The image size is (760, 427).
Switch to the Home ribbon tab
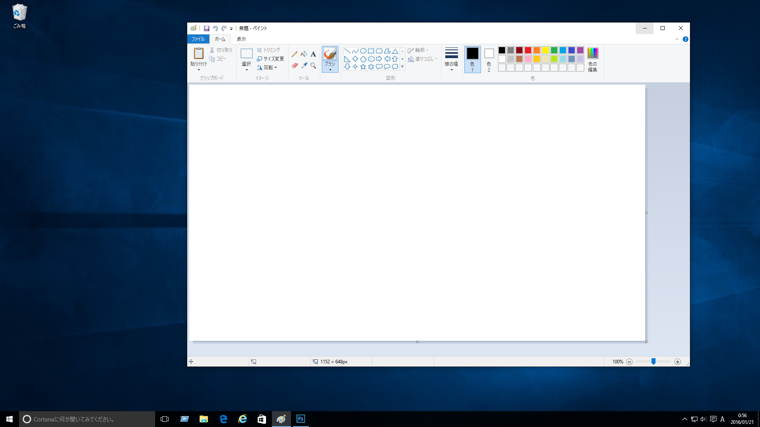(220, 39)
